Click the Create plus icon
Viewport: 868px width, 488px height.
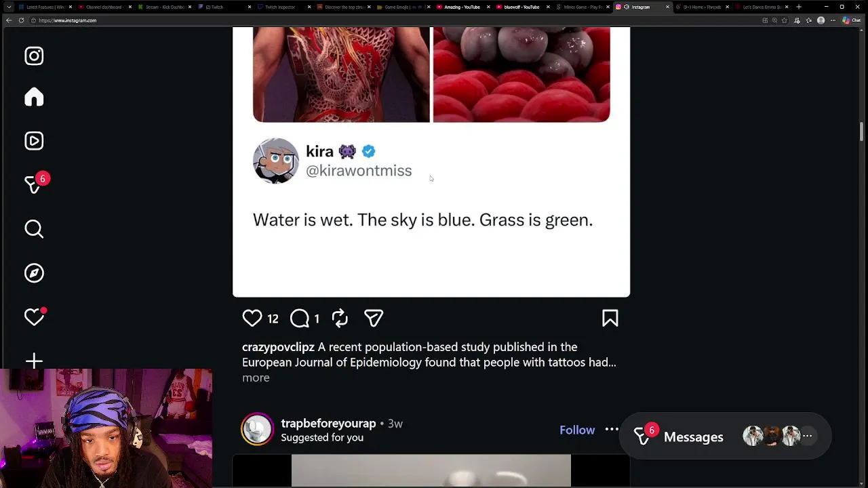coord(34,361)
